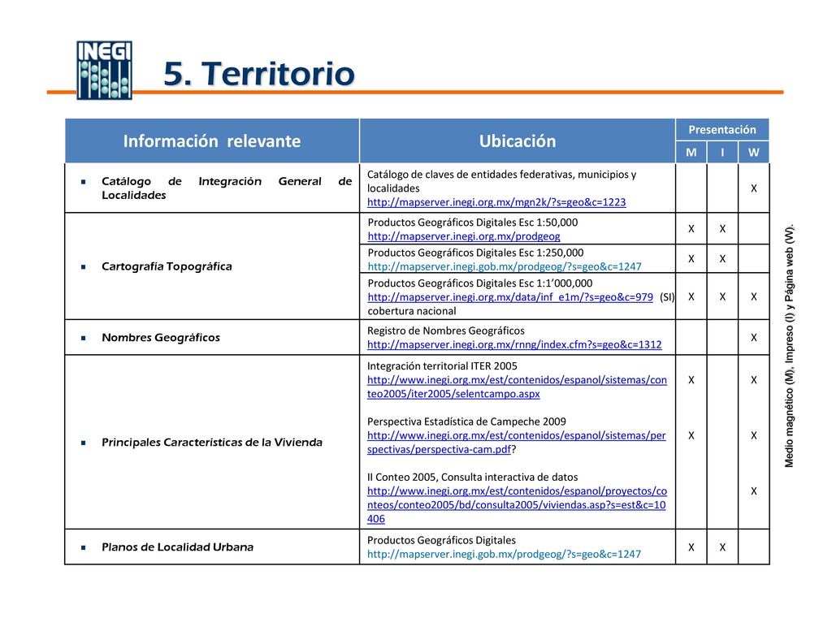Select 'Registro de Nombres Geográficos' text
The width and height of the screenshot is (832, 644).
pyautogui.click(x=446, y=331)
